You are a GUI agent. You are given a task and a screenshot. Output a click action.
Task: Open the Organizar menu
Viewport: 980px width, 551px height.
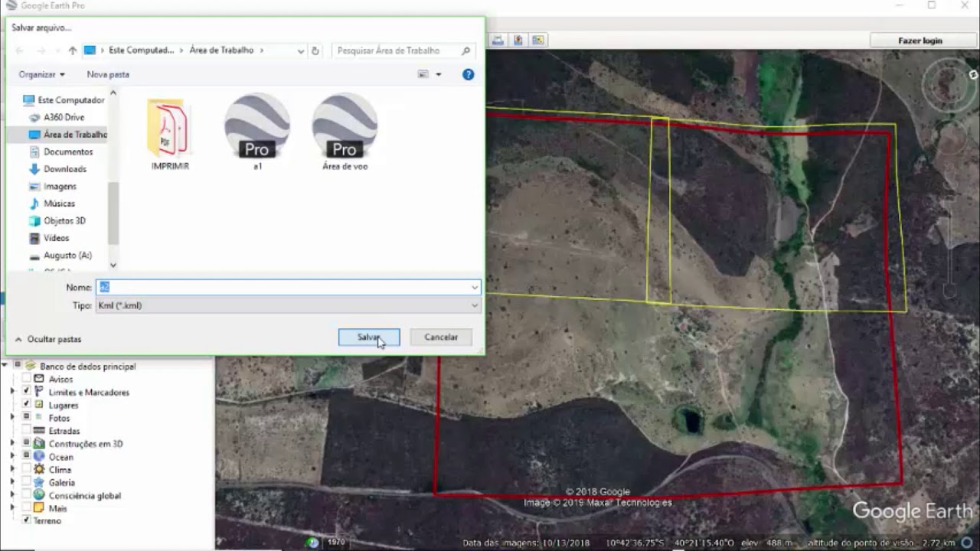point(42,74)
